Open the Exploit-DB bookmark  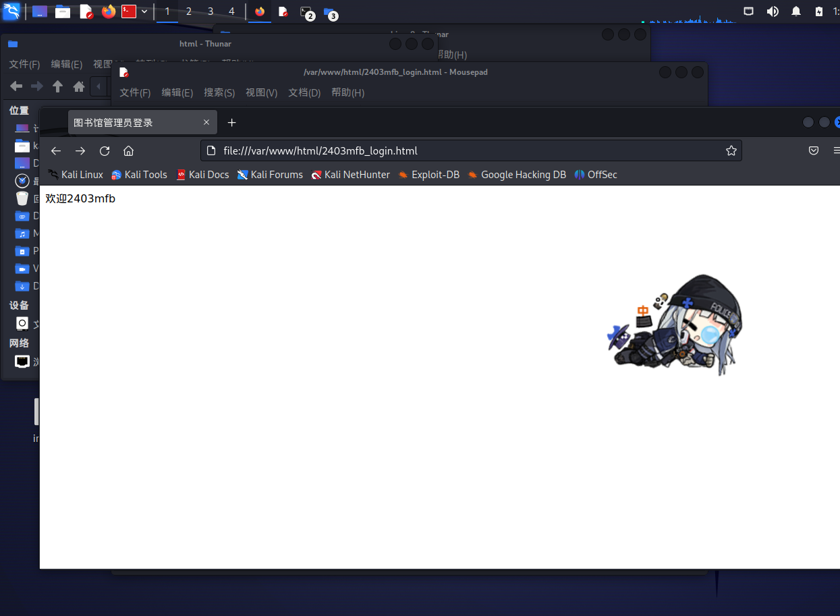[428, 174]
